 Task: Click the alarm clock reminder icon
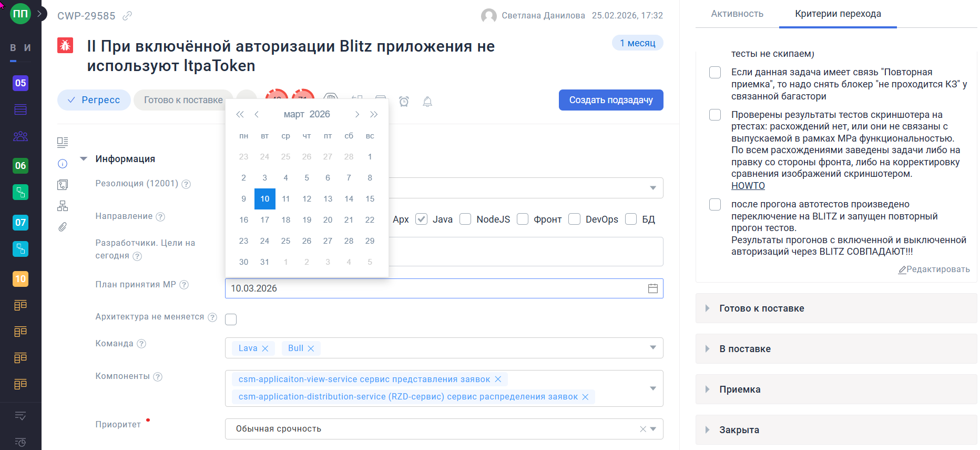pyautogui.click(x=404, y=101)
